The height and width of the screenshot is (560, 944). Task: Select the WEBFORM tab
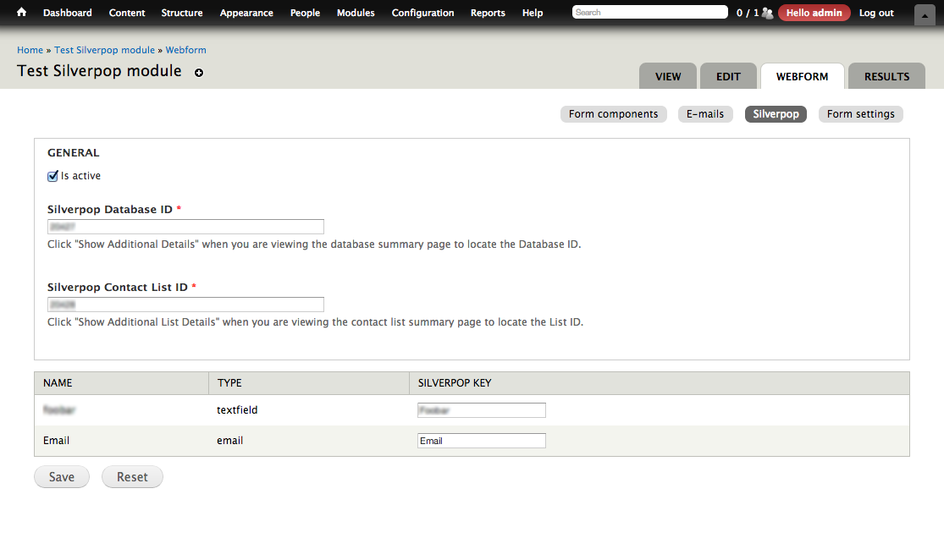pos(803,76)
